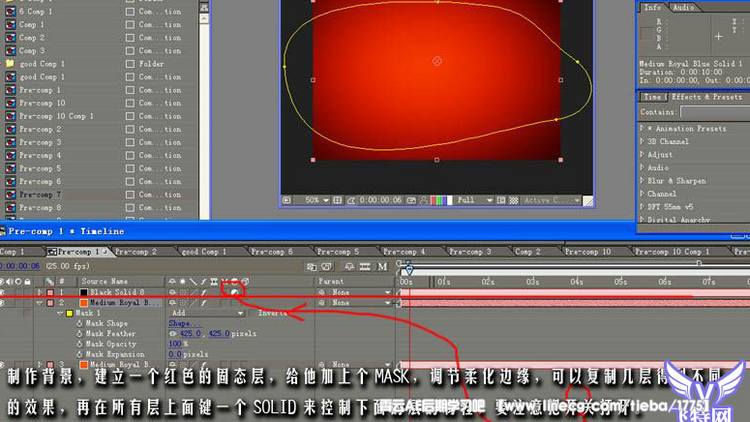This screenshot has height=422, width=750.
Task: Open the Full resolution dropdown
Action: tap(474, 200)
